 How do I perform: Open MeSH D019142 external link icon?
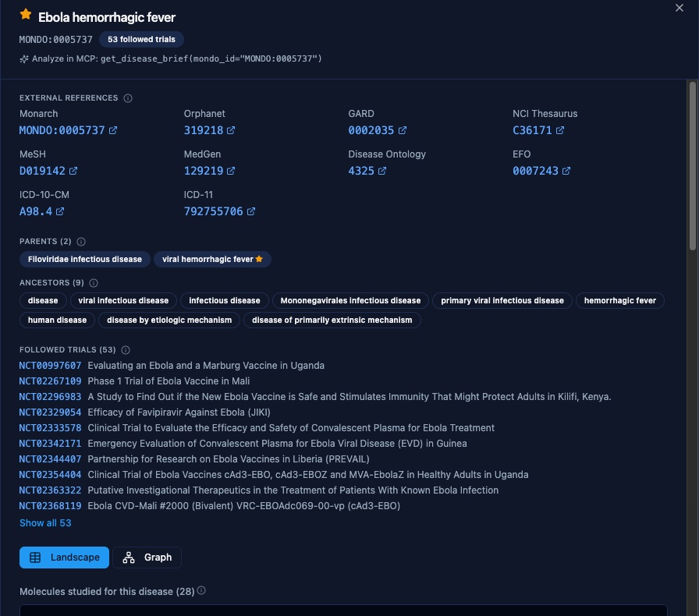tap(73, 171)
